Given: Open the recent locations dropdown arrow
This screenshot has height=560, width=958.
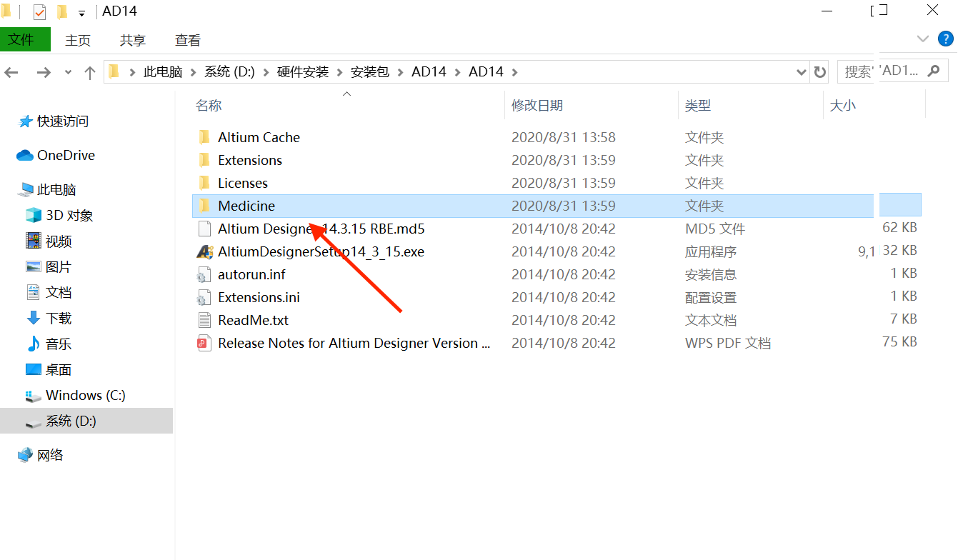Looking at the screenshot, I should (x=68, y=72).
